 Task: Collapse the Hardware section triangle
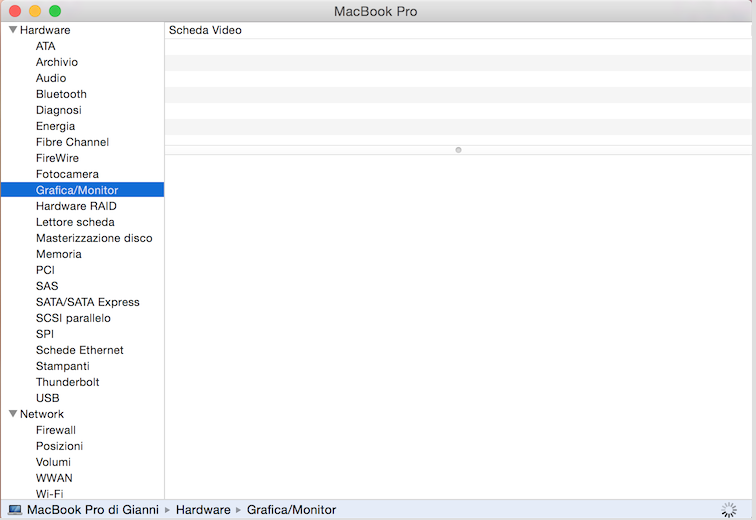coord(13,30)
